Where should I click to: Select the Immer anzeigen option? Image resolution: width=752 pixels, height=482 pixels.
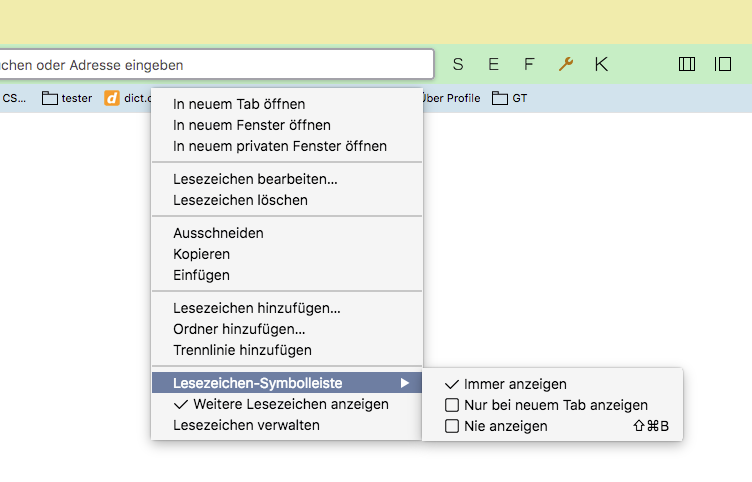click(x=515, y=384)
